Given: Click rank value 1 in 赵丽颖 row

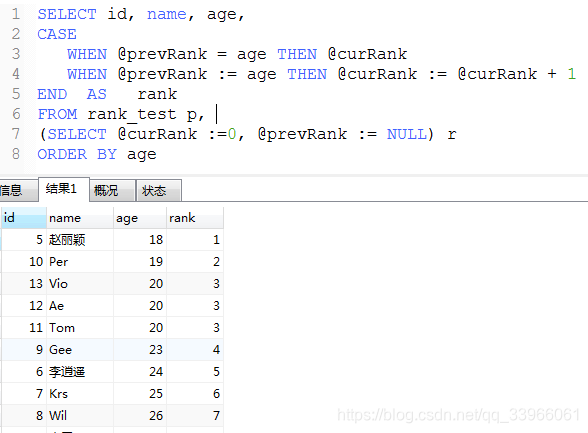Looking at the screenshot, I should click(x=195, y=240).
